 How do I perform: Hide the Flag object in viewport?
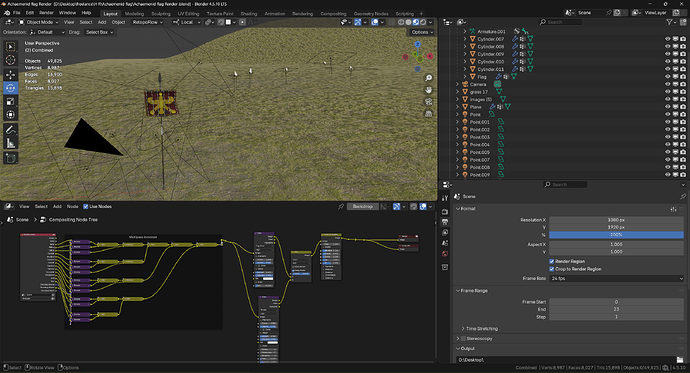668,77
